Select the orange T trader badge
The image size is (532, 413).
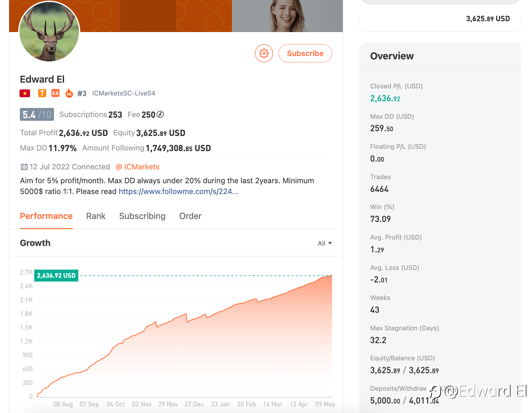[42, 93]
